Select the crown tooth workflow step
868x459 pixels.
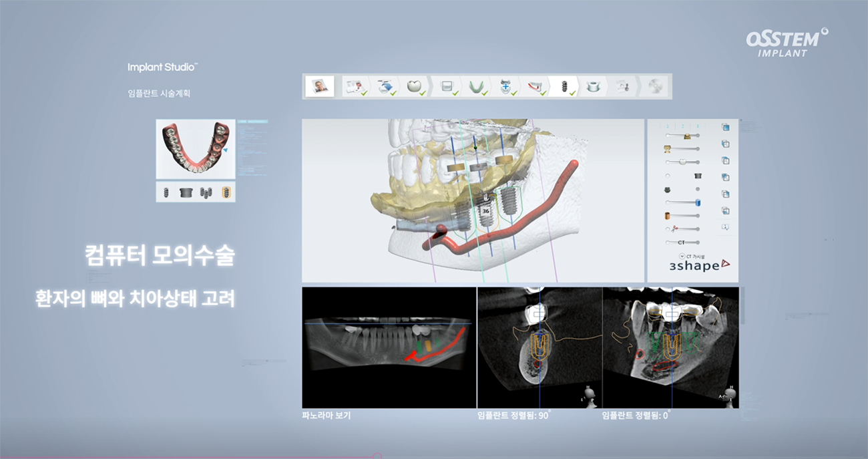point(414,86)
